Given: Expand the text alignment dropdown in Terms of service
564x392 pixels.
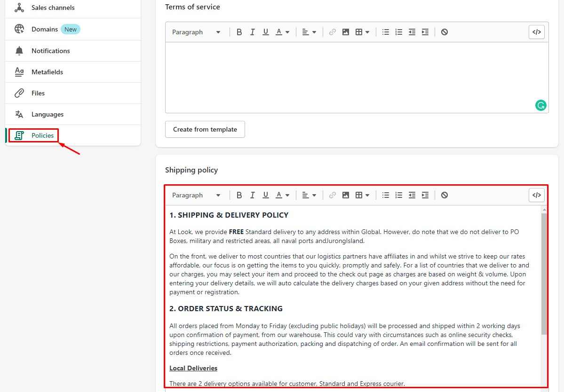Looking at the screenshot, I should (x=309, y=32).
